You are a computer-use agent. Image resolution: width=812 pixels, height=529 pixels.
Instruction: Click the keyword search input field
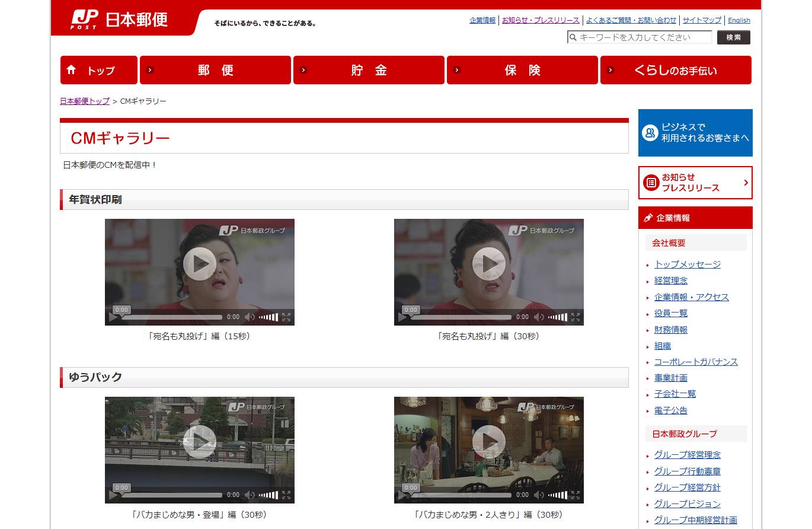pyautogui.click(x=640, y=37)
